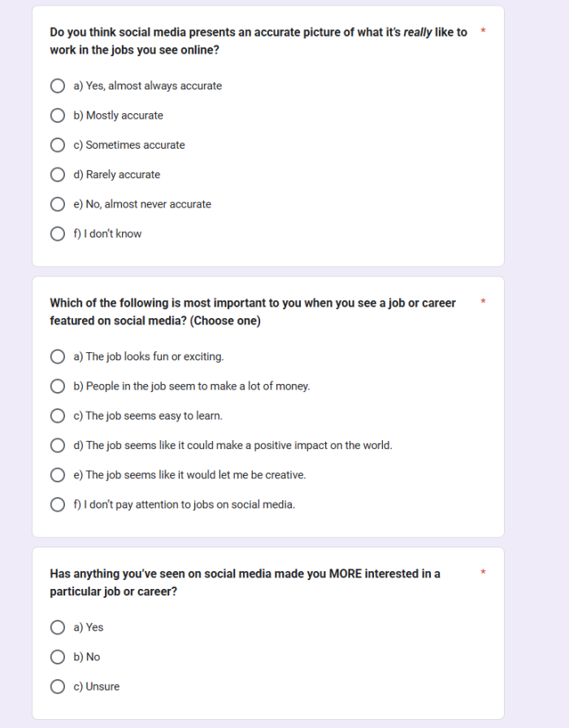Select the option about making a lot of money

[x=58, y=386]
